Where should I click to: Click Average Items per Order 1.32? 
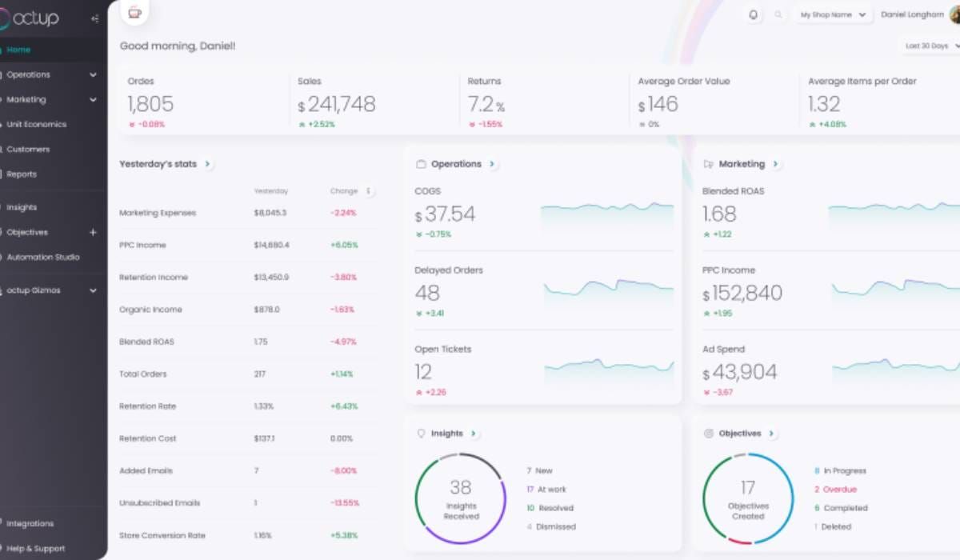(x=824, y=104)
